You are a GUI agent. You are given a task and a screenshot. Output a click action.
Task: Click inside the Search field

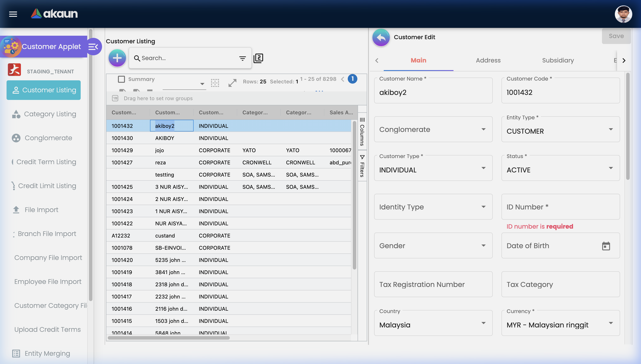180,58
